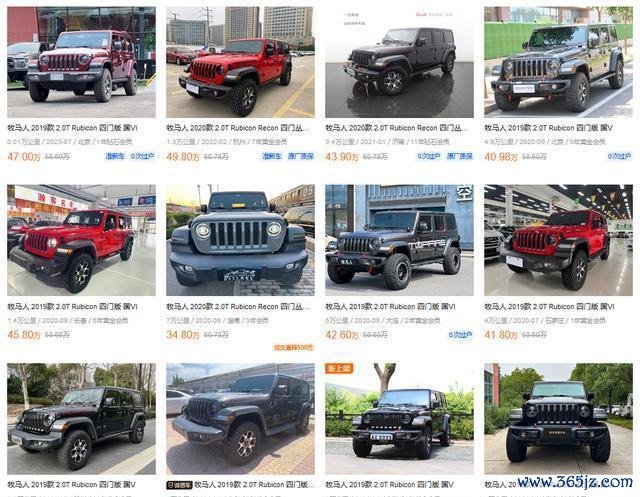This screenshot has height=497, width=640.
Task: Click 准新车 tag on the 47.00万 listing
Action: point(115,156)
